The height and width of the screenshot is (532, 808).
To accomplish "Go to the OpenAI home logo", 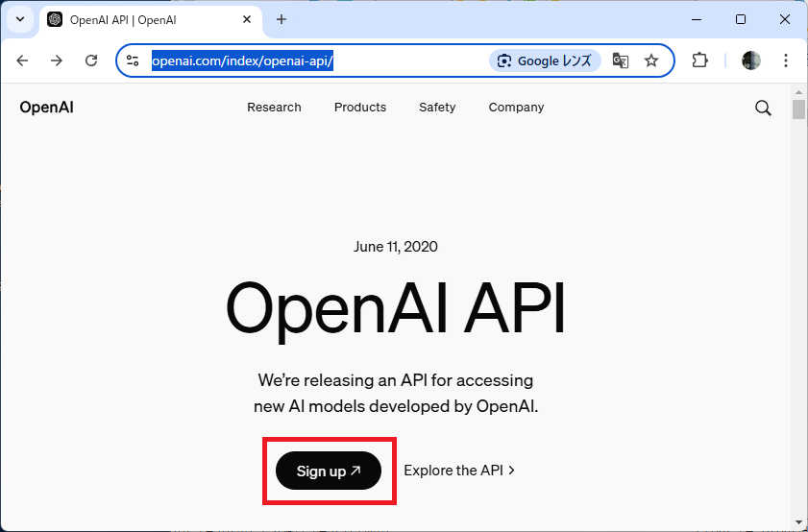I will [x=46, y=108].
